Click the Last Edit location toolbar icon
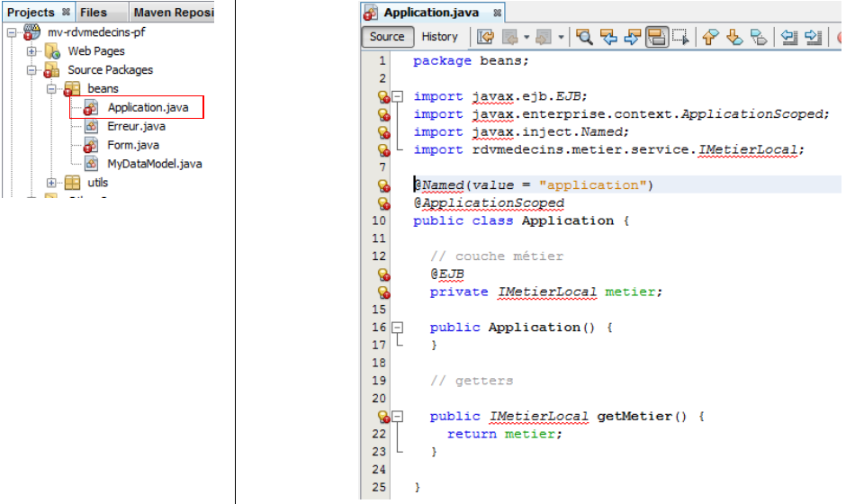This screenshot has height=504, width=846. click(486, 37)
